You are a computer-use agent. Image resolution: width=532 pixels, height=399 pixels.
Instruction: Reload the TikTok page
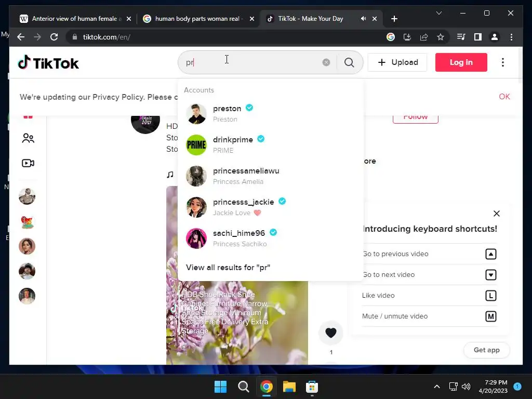[x=54, y=37]
